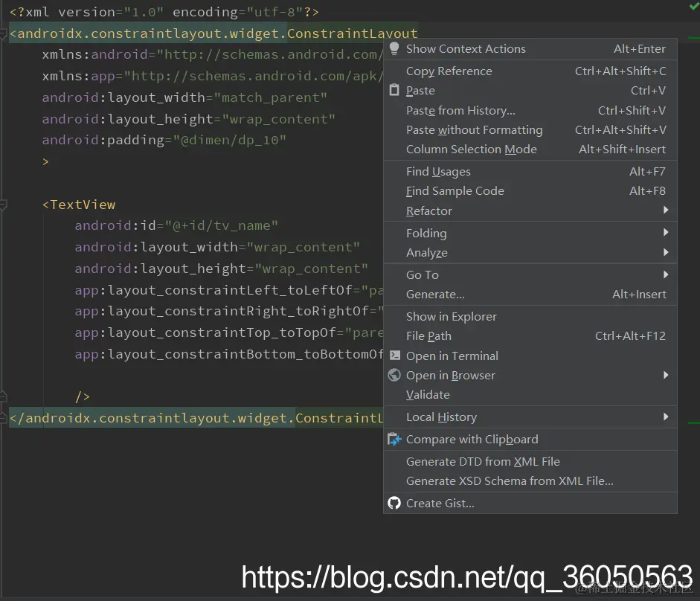Image resolution: width=700 pixels, height=601 pixels.
Task: Click the TextView android:layout_width wrap_content line
Action: click(x=217, y=247)
